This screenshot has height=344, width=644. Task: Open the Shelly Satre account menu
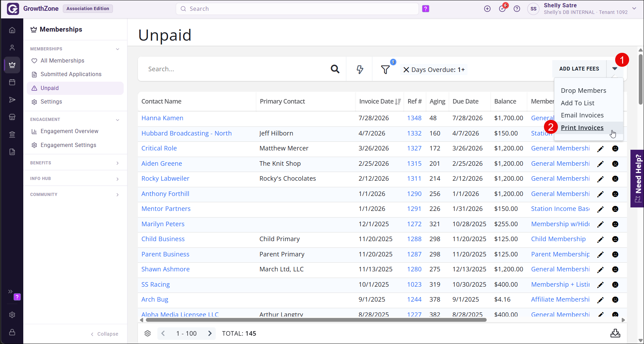point(634,8)
